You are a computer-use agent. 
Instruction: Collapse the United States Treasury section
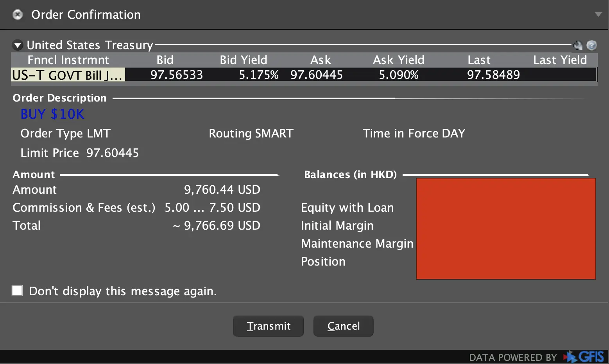point(18,45)
